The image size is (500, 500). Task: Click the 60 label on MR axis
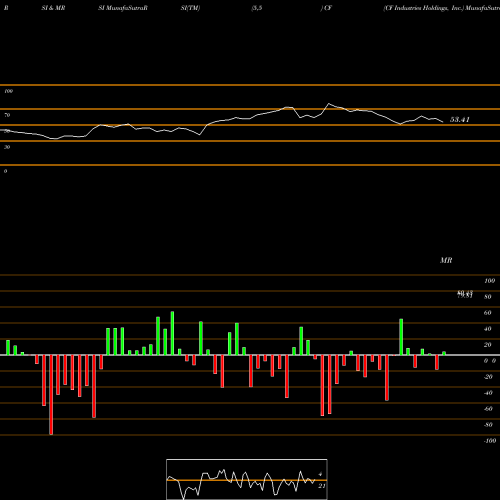coord(488,313)
